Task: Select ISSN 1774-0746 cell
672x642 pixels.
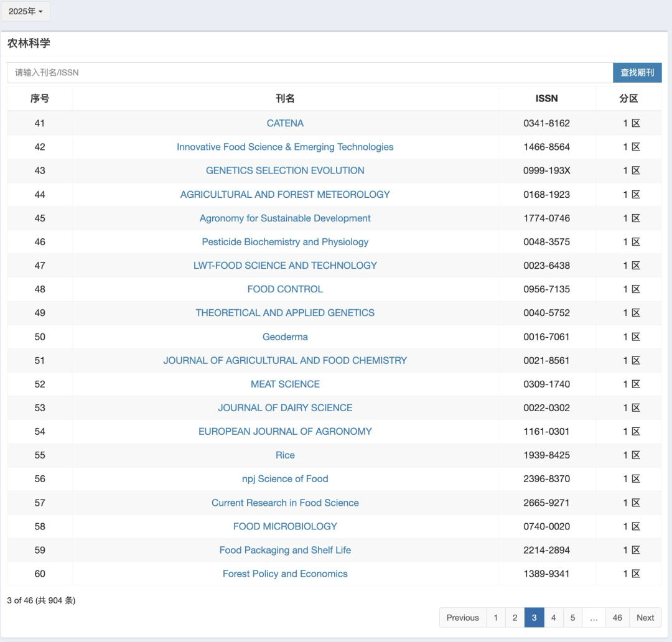Action: (x=546, y=218)
